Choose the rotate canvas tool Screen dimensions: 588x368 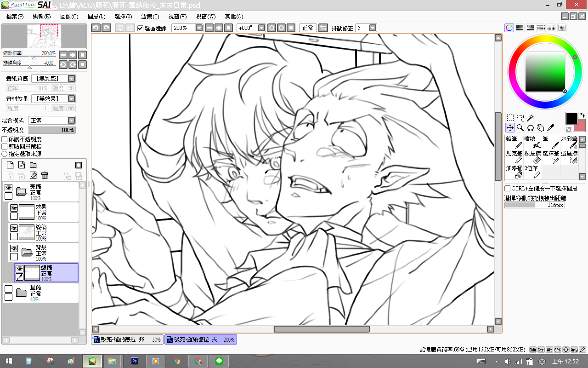coord(530,127)
